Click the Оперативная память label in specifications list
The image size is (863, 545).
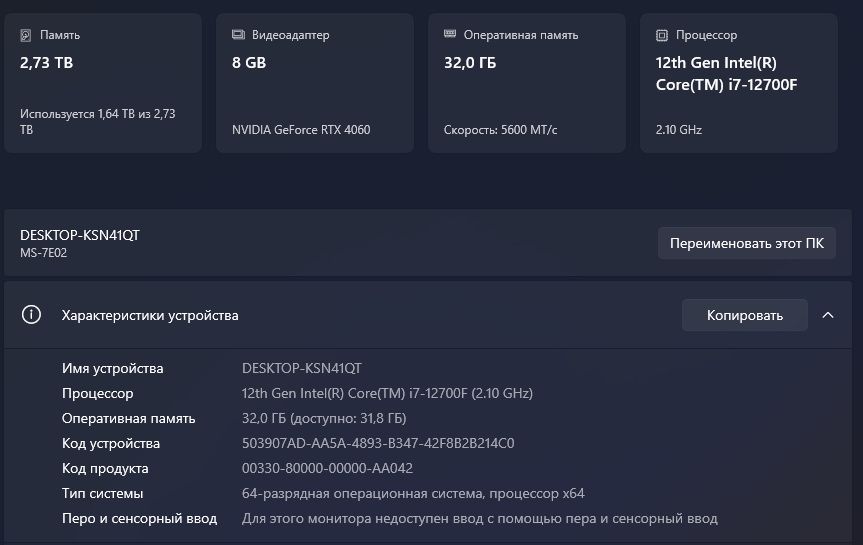128,418
